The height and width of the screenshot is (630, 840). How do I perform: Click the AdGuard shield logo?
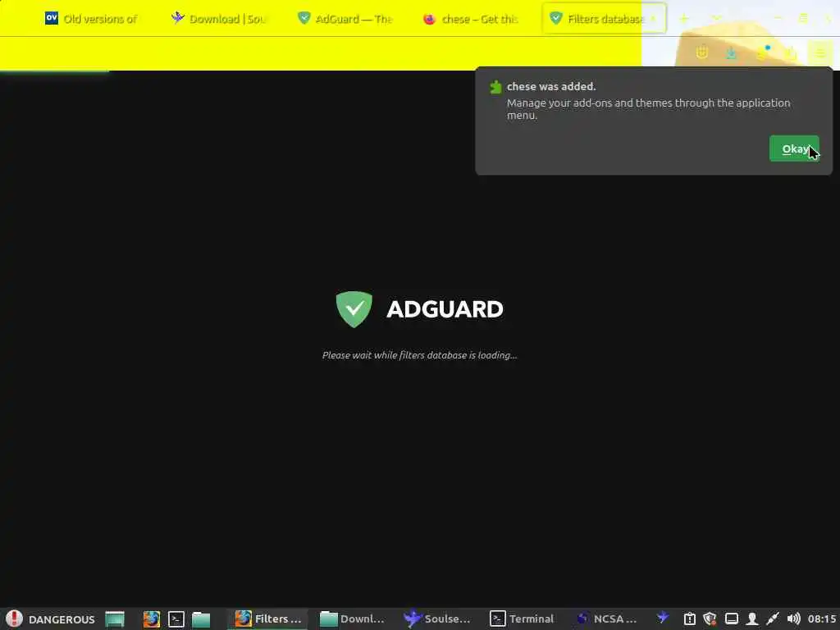point(354,309)
